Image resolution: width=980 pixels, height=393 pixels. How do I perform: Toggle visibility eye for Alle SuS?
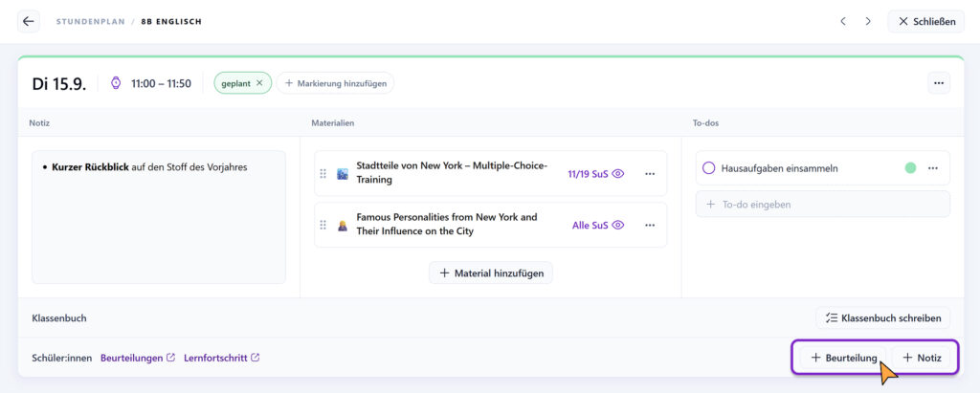point(618,225)
